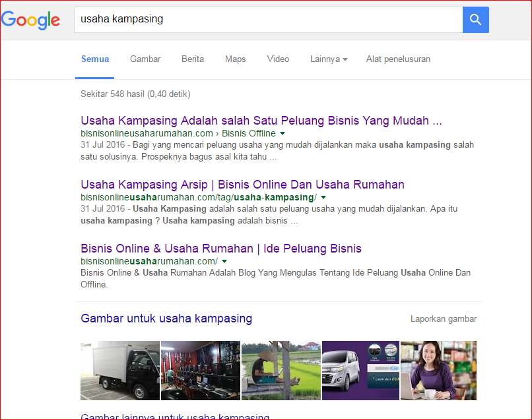Open Gambar untuk usaha kampasing heading
The width and height of the screenshot is (532, 420).
click(x=166, y=318)
